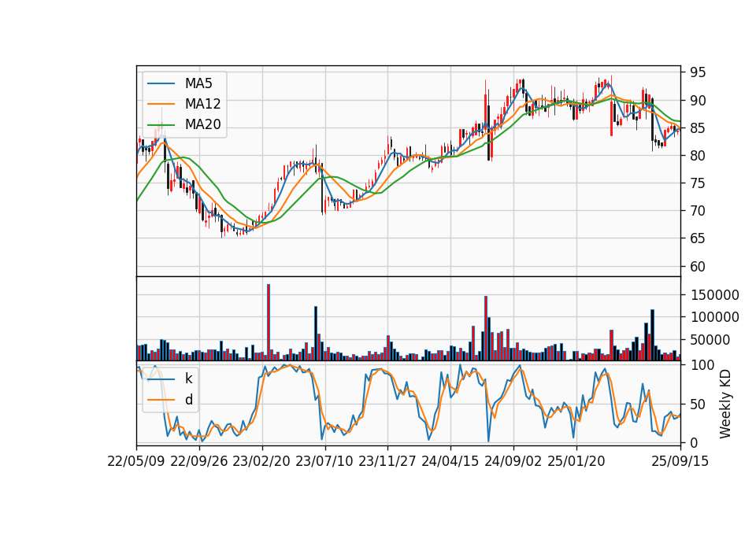Viewport: 756px width, 543px height.
Task: Click the MA12 legend label
Action: point(202,104)
